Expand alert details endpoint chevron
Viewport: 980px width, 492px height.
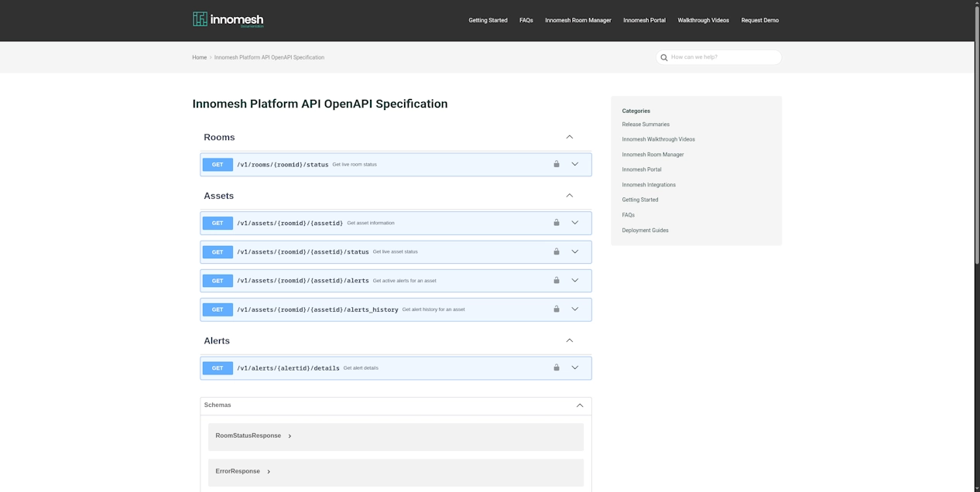click(x=575, y=367)
